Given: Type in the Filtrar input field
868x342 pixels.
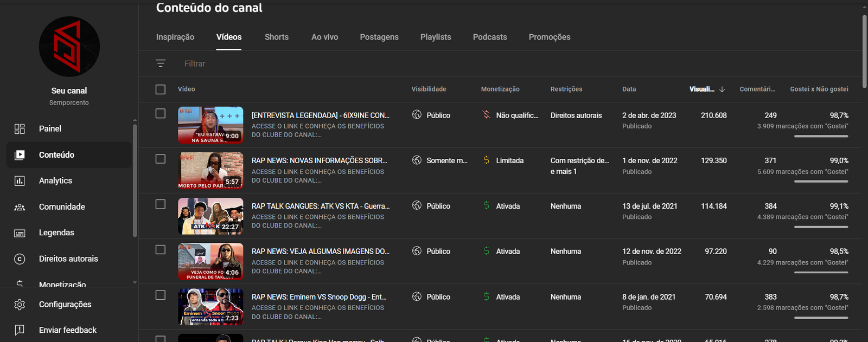Looking at the screenshot, I should click(x=325, y=63).
